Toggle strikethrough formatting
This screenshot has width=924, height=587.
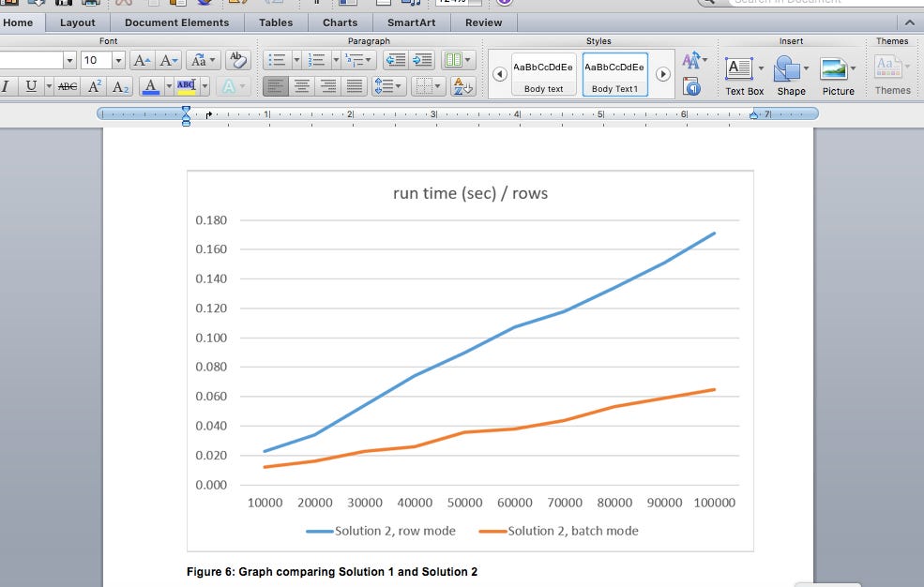tap(67, 86)
